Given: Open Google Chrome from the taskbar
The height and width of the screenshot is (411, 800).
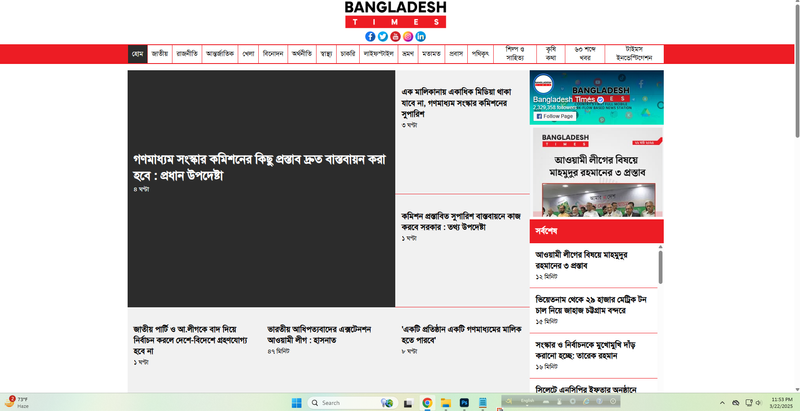Looking at the screenshot, I should click(x=427, y=403).
